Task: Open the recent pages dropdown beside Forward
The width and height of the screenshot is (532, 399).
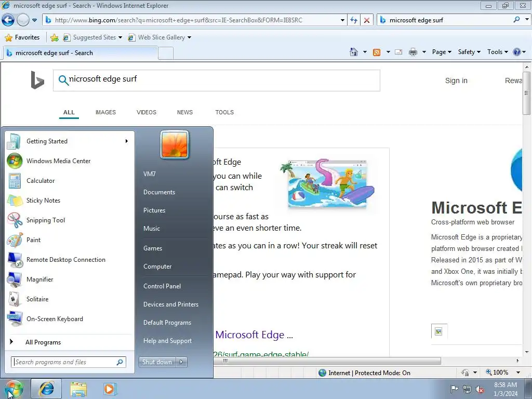Action: [34, 20]
